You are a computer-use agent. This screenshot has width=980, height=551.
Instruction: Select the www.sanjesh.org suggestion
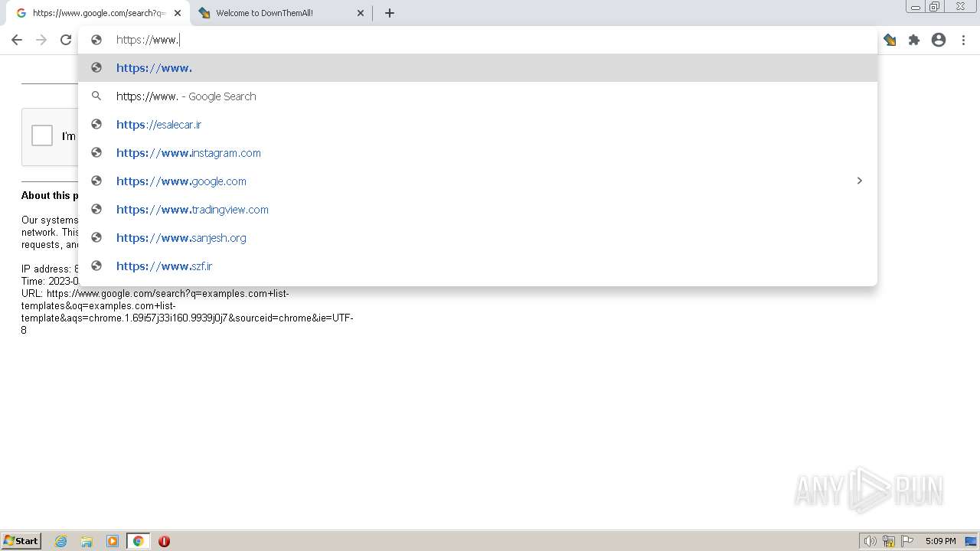pyautogui.click(x=478, y=237)
